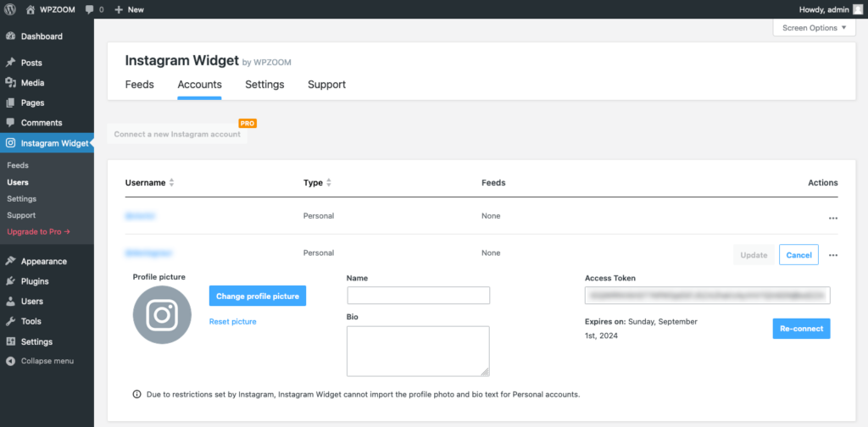Click the orange PRO badge
The image size is (868, 427).
(x=248, y=124)
